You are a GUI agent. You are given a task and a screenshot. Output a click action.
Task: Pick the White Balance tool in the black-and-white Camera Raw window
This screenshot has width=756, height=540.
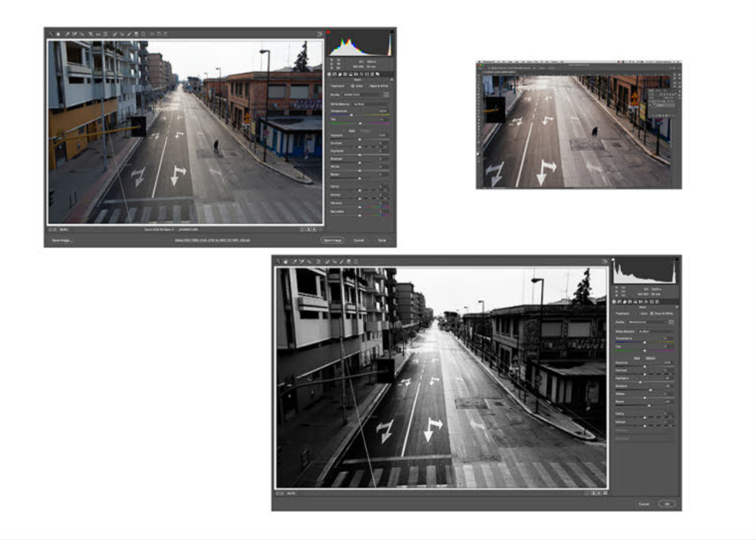tap(294, 261)
